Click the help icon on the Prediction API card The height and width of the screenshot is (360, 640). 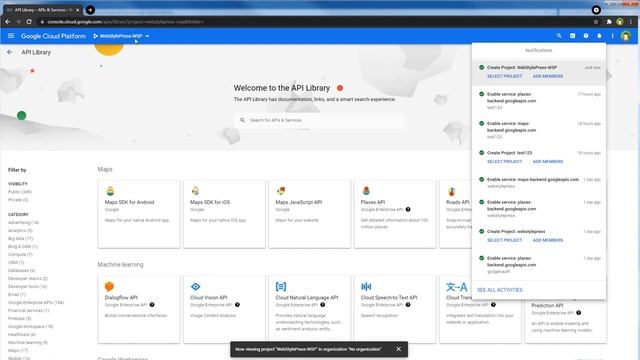click(578, 313)
